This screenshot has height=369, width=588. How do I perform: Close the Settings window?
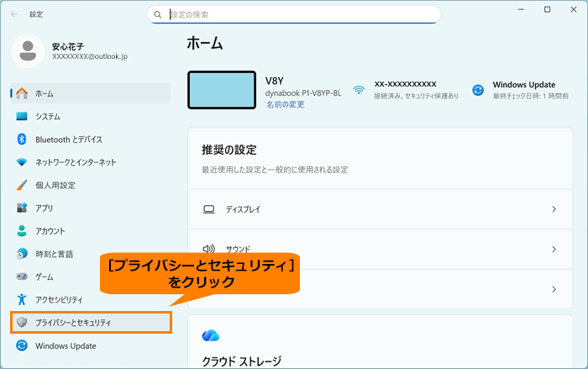574,9
